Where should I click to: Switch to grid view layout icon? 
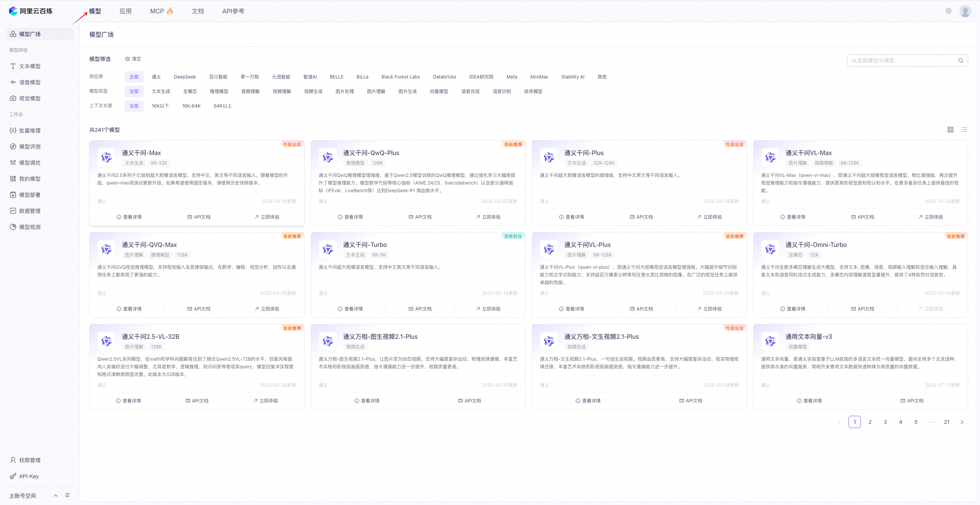pyautogui.click(x=950, y=130)
